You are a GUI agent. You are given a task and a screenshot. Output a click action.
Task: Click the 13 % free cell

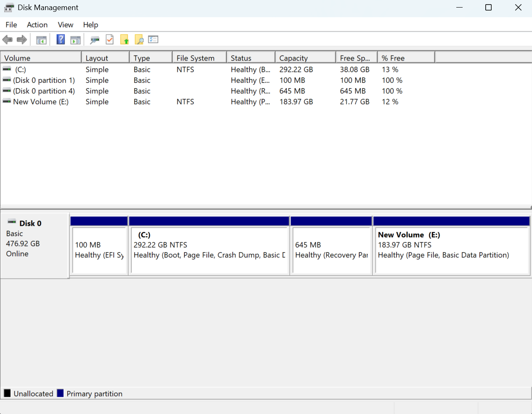click(x=390, y=69)
